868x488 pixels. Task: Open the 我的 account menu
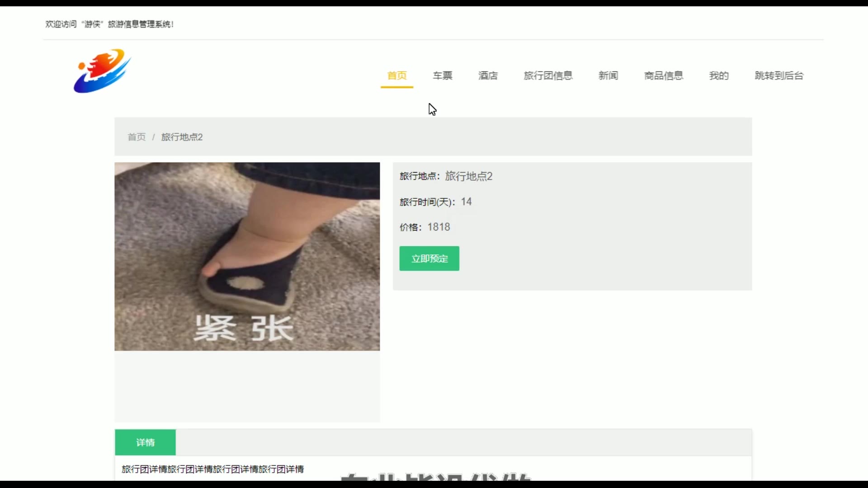[719, 75]
